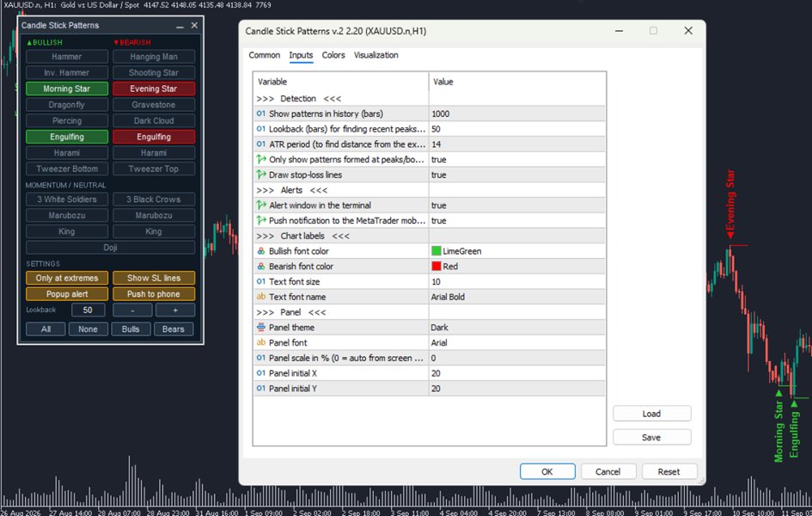The height and width of the screenshot is (516, 812).
Task: Pick the Red bearish font color swatch
Action: pyautogui.click(x=436, y=267)
